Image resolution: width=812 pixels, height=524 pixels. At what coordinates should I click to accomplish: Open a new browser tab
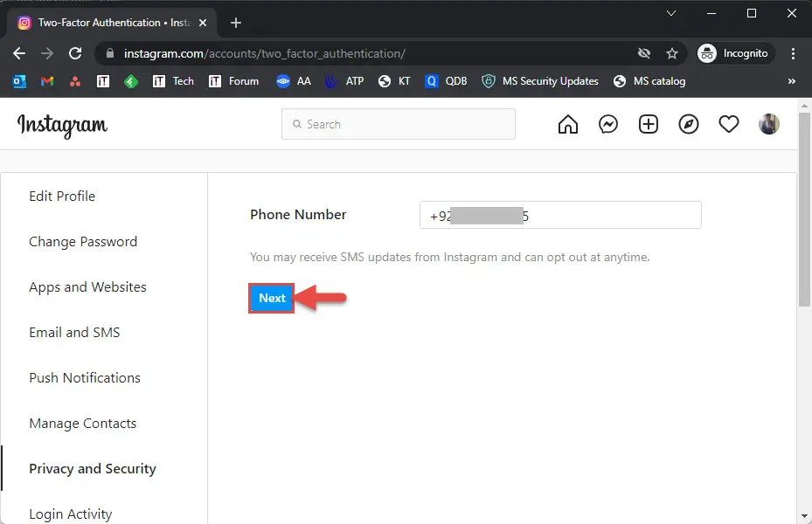[236, 23]
